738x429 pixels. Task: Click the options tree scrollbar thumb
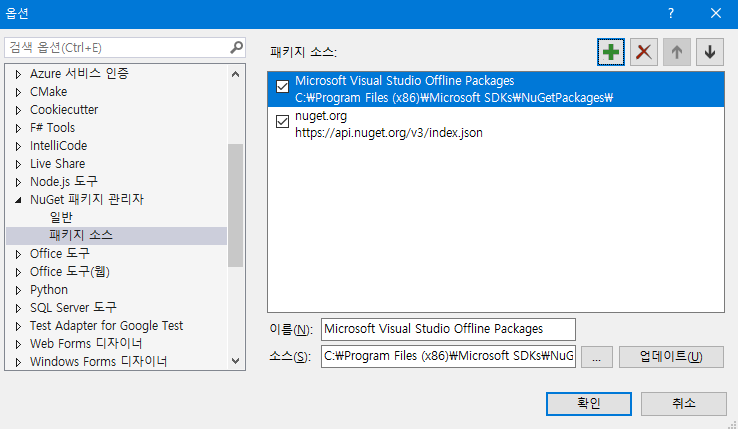pos(236,205)
